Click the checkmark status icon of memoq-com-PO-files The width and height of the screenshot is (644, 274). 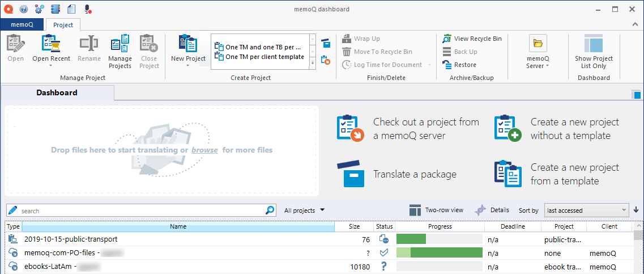tap(384, 253)
